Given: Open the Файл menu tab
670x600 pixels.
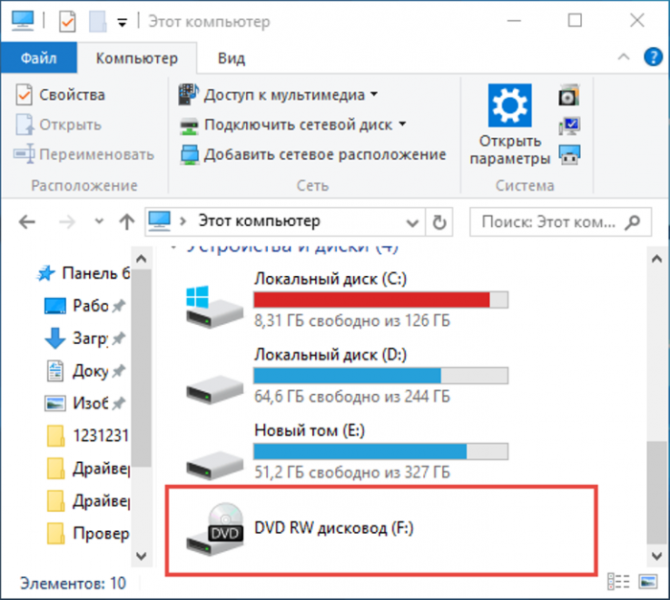Looking at the screenshot, I should tap(38, 58).
